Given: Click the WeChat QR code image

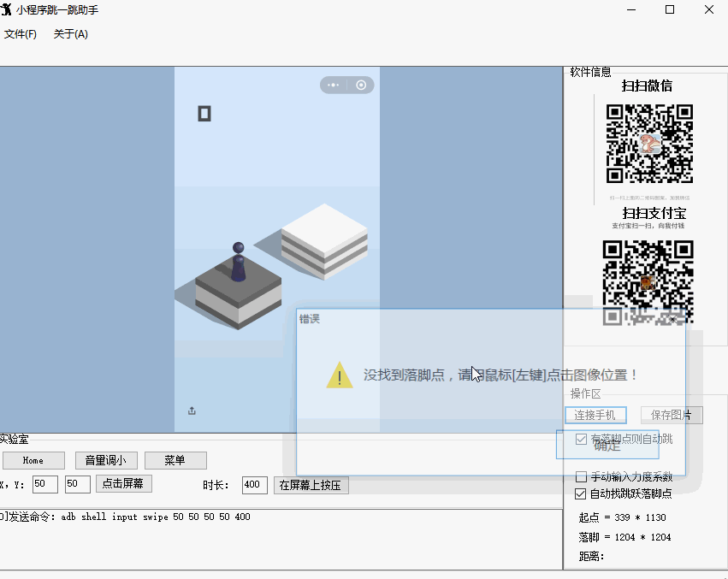Looking at the screenshot, I should (x=649, y=144).
